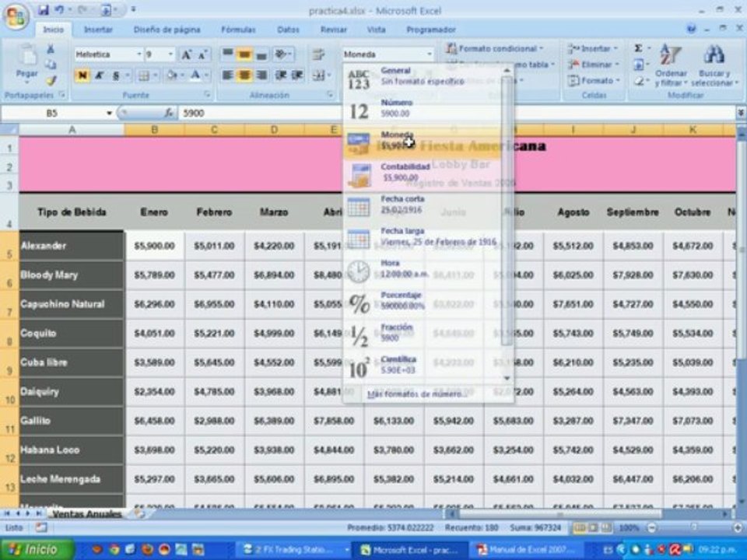Image resolution: width=747 pixels, height=560 pixels.
Task: Increase font size with large A icon
Action: pos(186,54)
